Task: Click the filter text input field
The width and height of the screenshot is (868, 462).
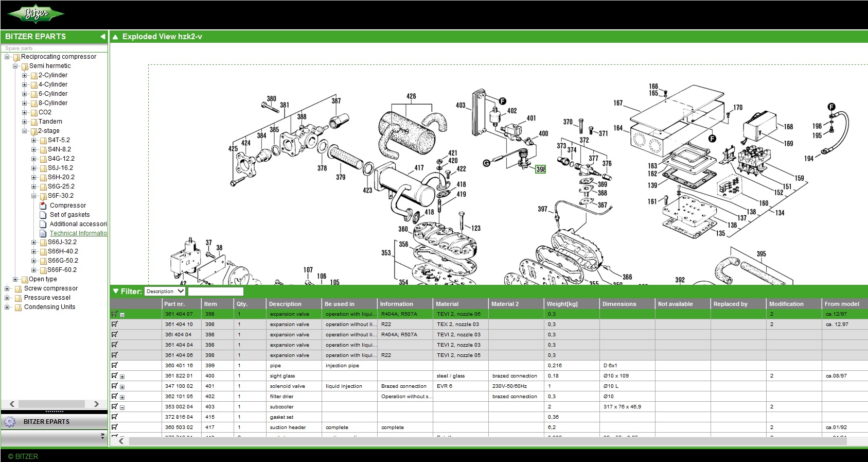Action: tap(216, 292)
